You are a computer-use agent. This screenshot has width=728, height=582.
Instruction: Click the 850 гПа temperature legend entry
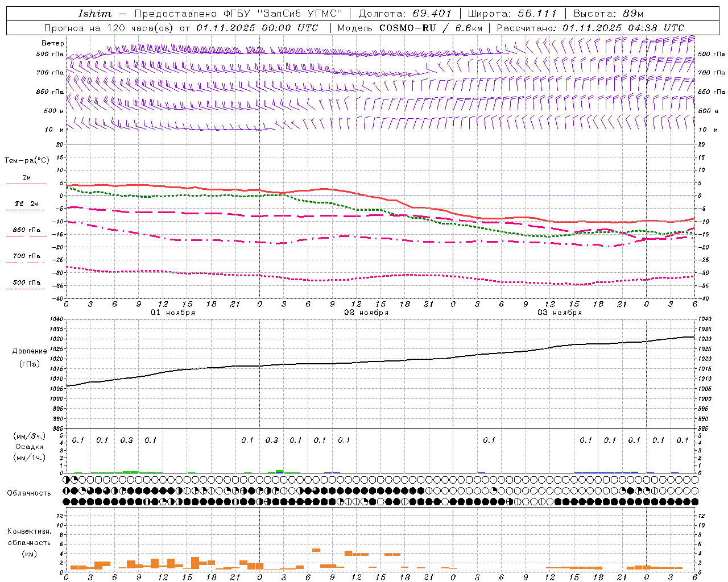pos(27,230)
